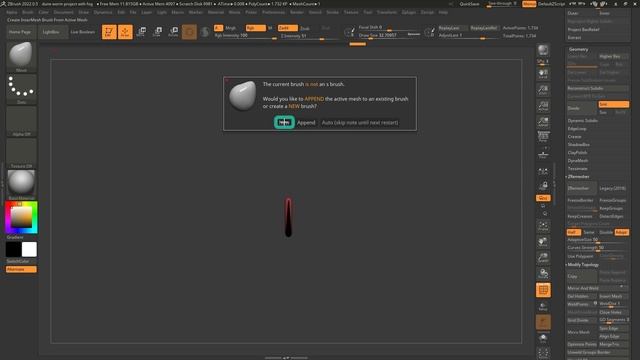Toggle Edit mode button
640x360 pixels.
pyautogui.click(x=109, y=32)
